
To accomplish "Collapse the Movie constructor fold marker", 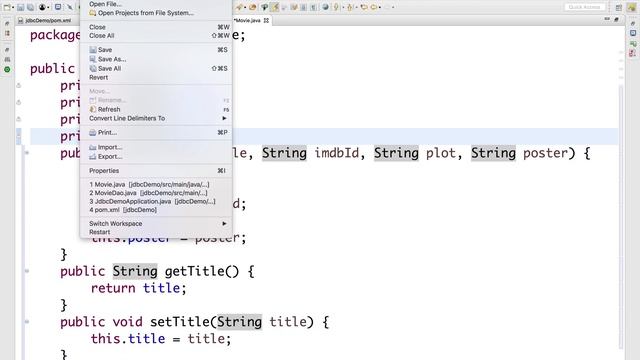I will click(27, 153).
